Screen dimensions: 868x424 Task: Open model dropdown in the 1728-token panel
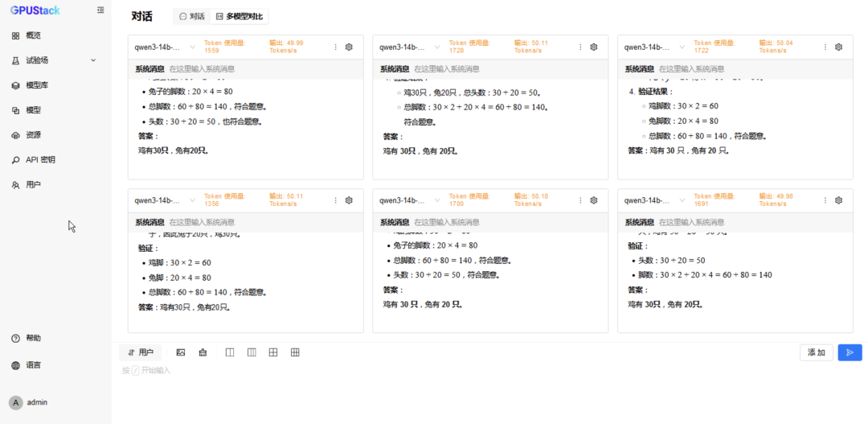click(x=410, y=47)
